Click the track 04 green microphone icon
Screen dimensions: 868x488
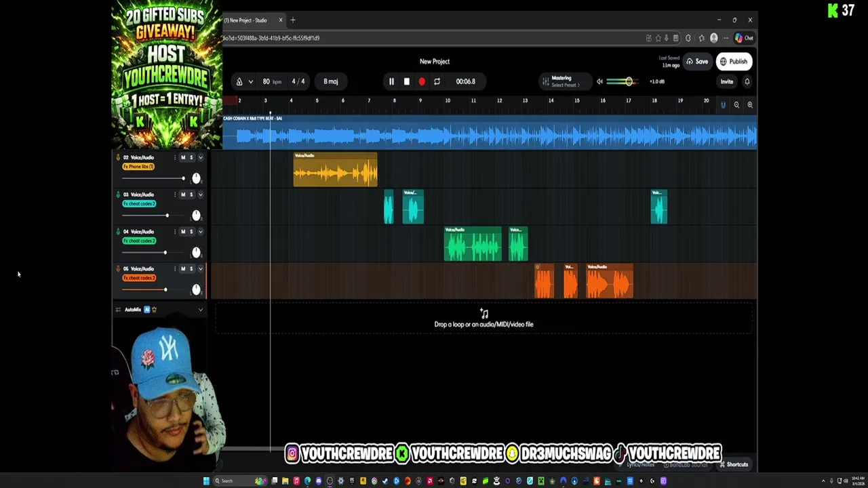tap(118, 232)
